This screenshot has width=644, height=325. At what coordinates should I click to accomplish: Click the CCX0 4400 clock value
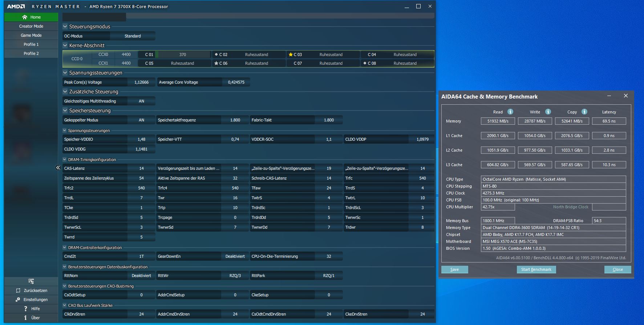[126, 55]
